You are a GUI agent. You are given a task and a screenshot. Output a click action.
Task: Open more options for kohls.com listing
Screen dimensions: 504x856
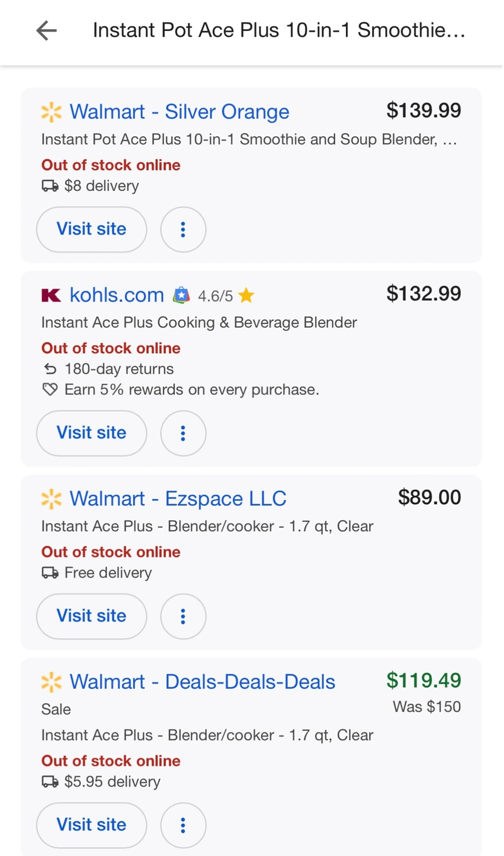[x=183, y=433]
